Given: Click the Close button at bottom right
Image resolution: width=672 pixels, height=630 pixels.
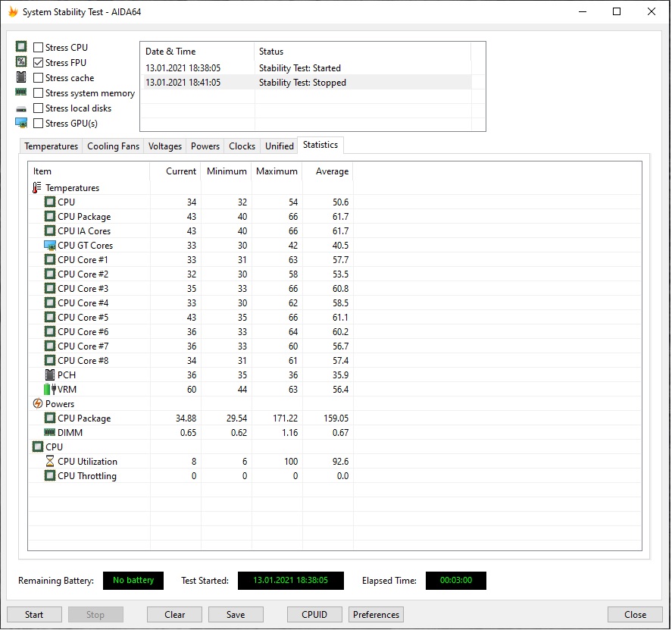Looking at the screenshot, I should tap(635, 615).
